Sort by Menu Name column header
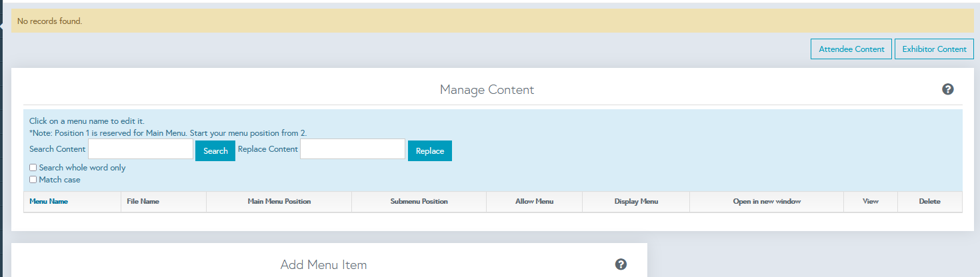The height and width of the screenshot is (277, 980). [49, 201]
